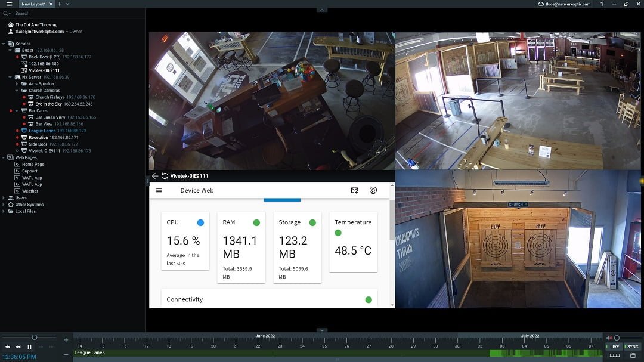The image size is (644, 362).
Task: Zoom in the timeline with plus button
Action: pyautogui.click(x=66, y=340)
